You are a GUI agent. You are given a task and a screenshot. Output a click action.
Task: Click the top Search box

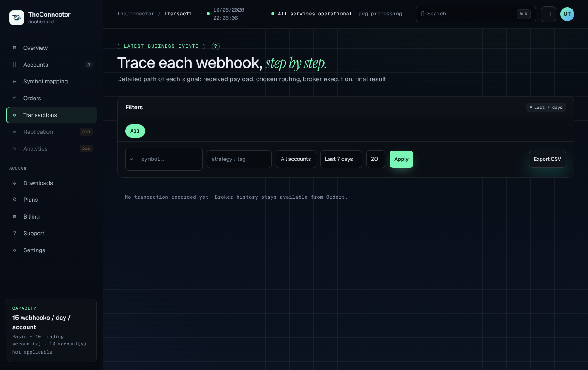[476, 14]
